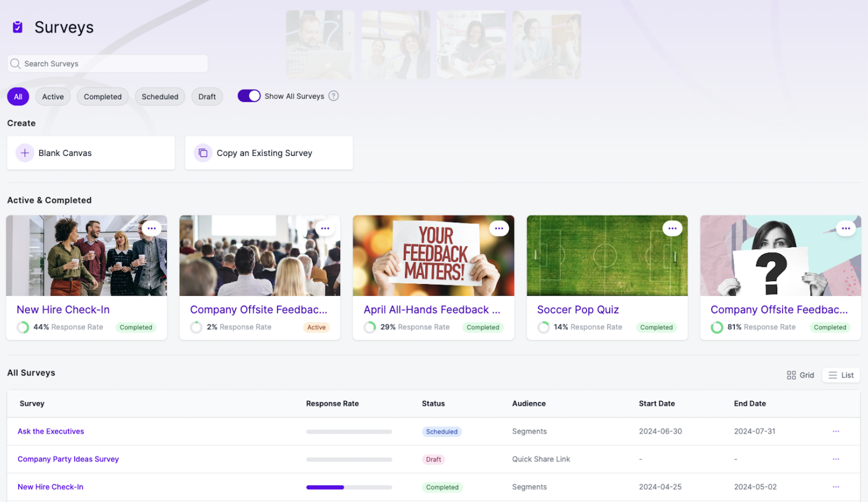Image resolution: width=868 pixels, height=502 pixels.
Task: Click the search magnifier icon
Action: [x=15, y=64]
